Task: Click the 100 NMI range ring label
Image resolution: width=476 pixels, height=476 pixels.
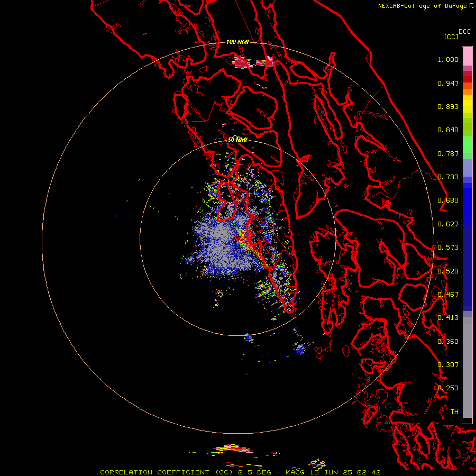Action: tap(237, 42)
